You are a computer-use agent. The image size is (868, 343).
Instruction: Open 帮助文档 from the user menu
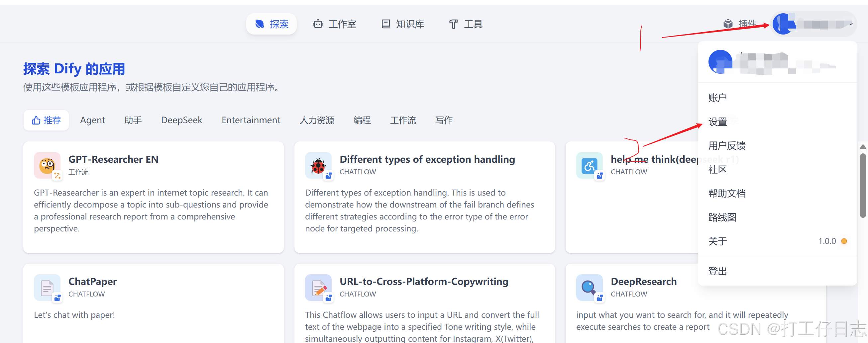726,193
